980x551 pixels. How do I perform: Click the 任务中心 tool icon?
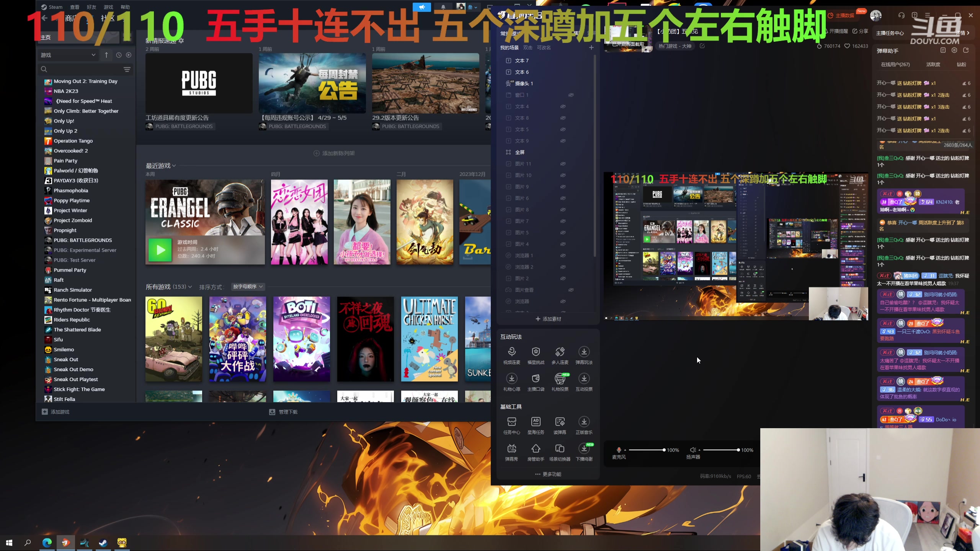coord(511,422)
